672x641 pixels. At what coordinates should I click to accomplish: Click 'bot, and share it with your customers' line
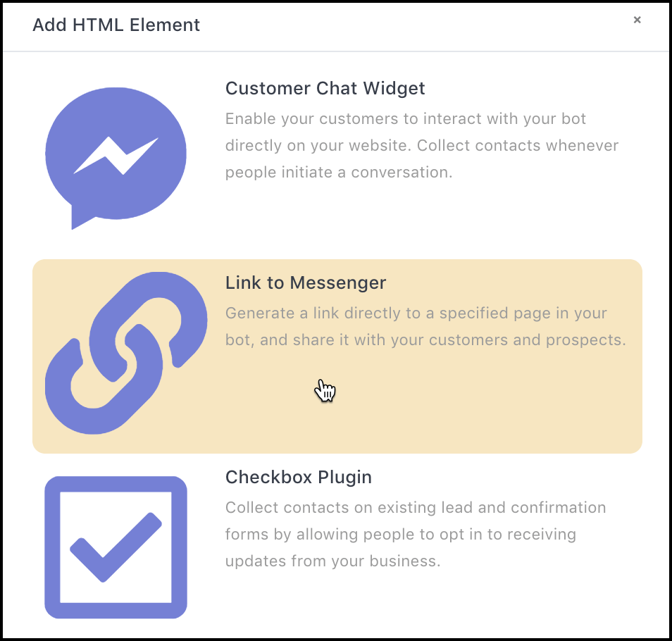coord(425,340)
